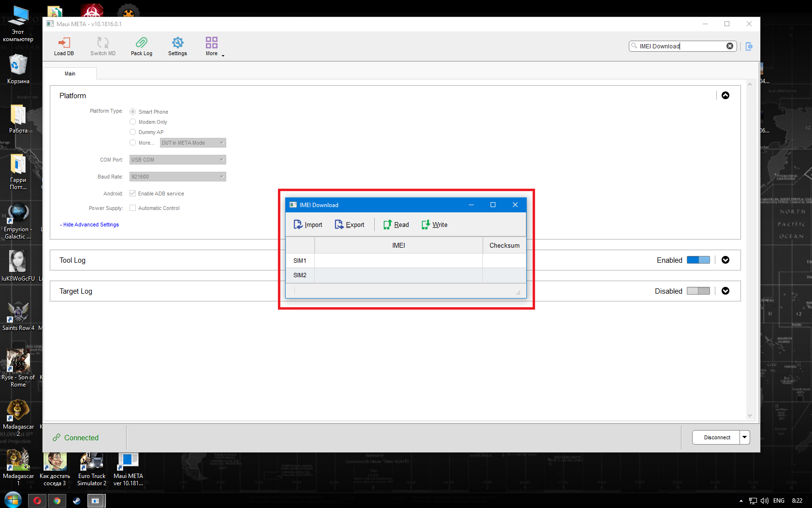Click the IMEI Download search field
The width and height of the screenshot is (812, 508).
pyautogui.click(x=682, y=46)
